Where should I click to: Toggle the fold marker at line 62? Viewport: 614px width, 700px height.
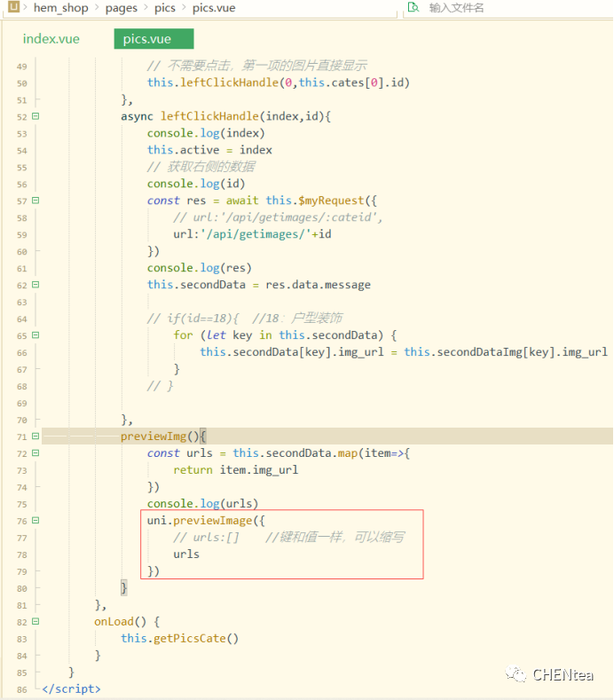[35, 285]
